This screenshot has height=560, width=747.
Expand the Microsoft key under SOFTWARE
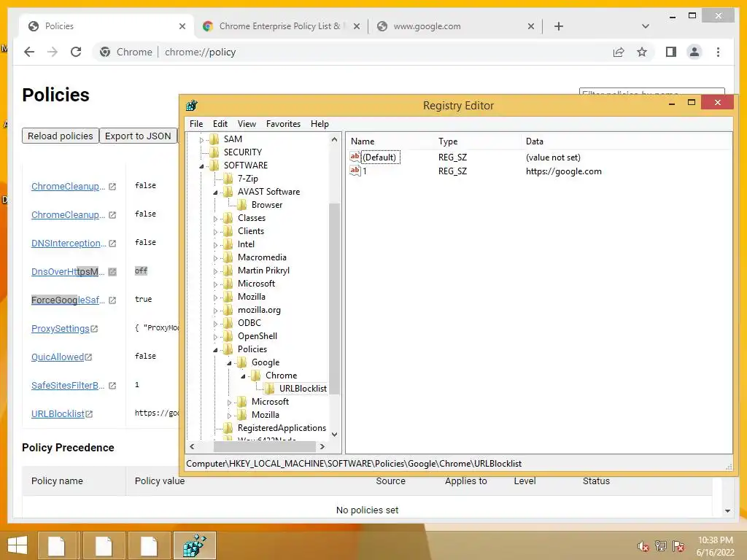coord(215,284)
